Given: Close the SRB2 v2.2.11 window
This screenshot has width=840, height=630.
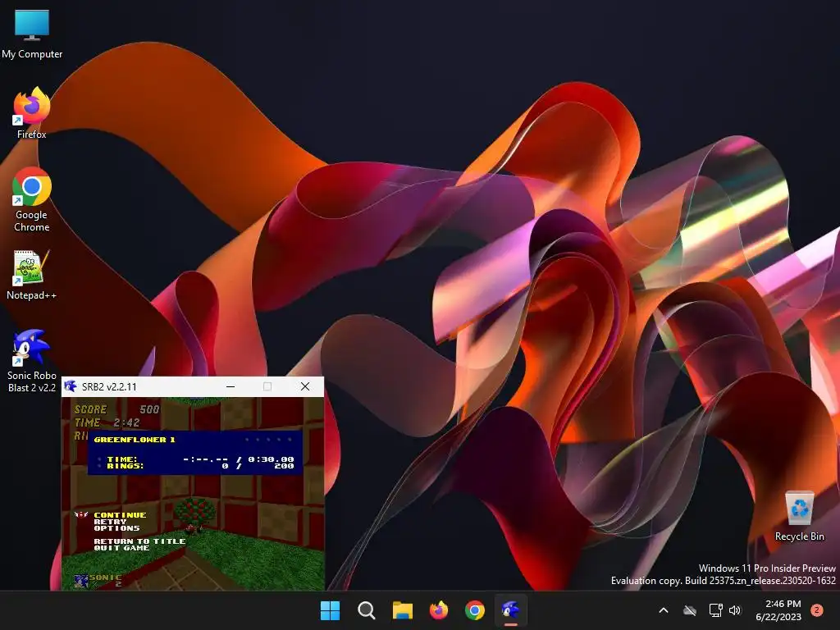Looking at the screenshot, I should pos(305,386).
